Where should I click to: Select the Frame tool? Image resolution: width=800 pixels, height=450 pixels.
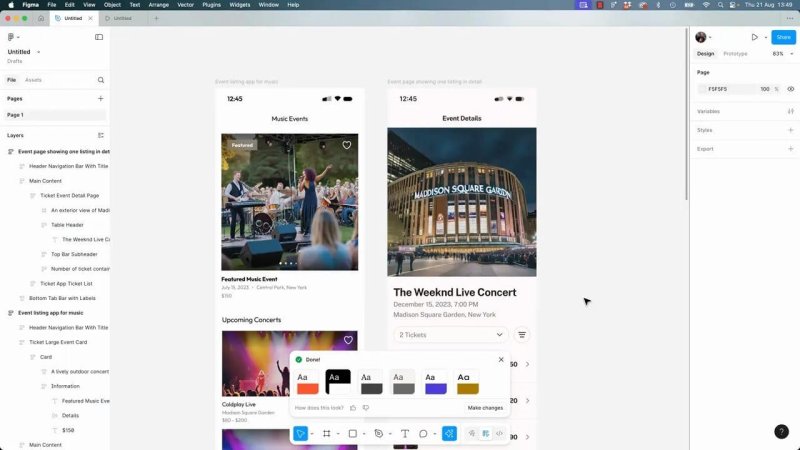(x=327, y=434)
